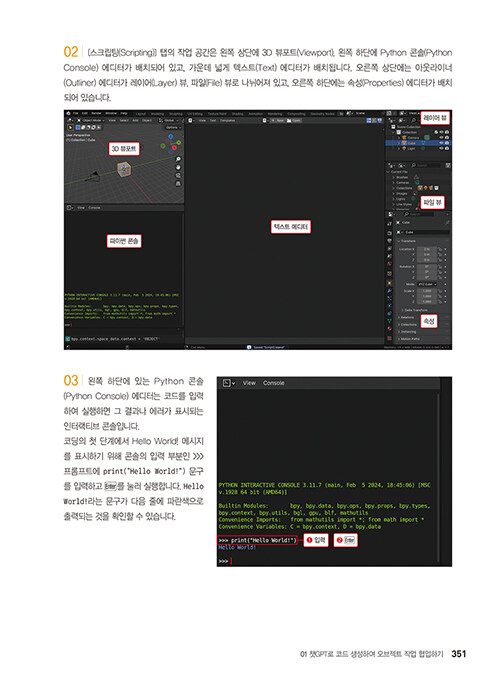Expand the Camera row in the outliner
The height and width of the screenshot is (684, 500).
[x=399, y=137]
